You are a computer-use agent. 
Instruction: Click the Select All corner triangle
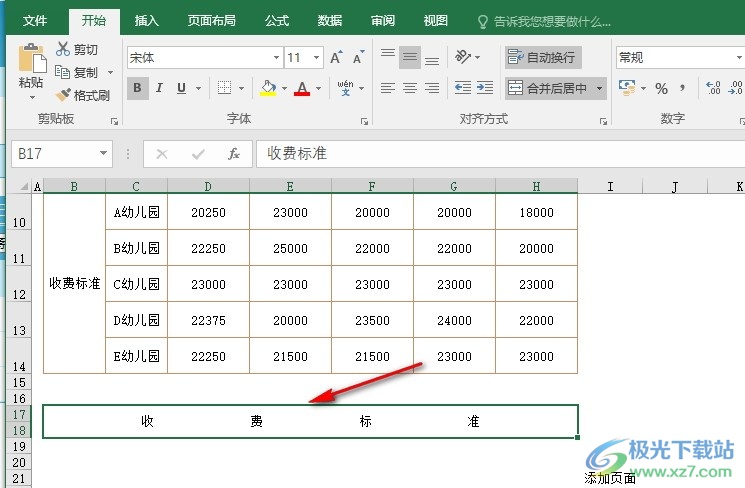pyautogui.click(x=23, y=186)
